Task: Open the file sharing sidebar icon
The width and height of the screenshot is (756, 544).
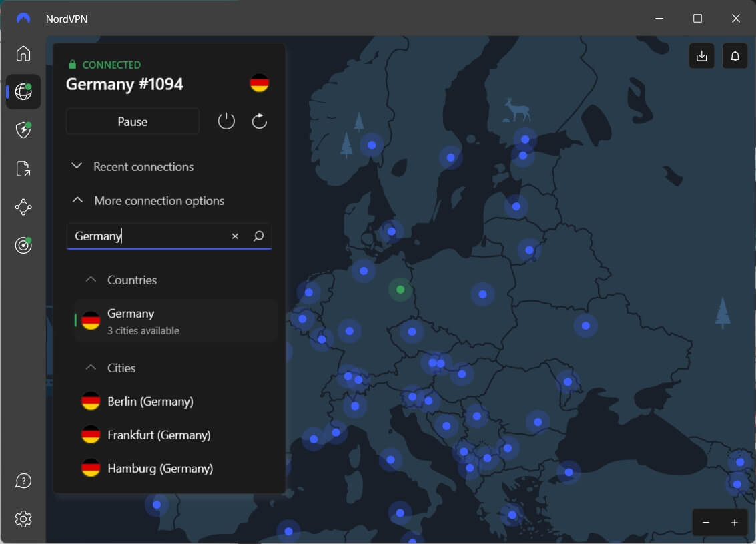Action: pyautogui.click(x=23, y=168)
